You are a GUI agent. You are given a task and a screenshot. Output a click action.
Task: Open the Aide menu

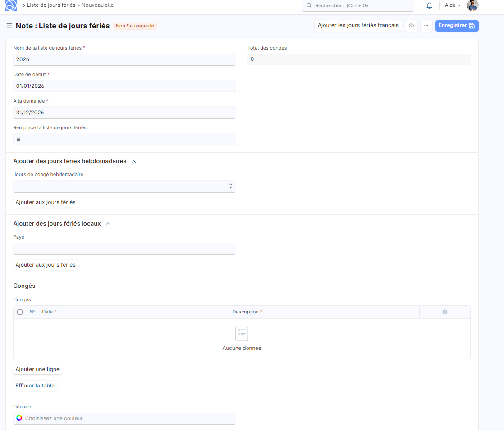click(452, 5)
